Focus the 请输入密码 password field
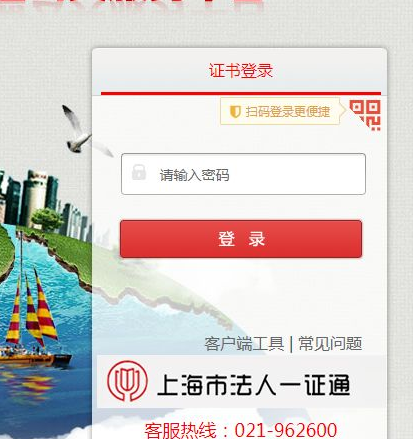The height and width of the screenshot is (439, 413). click(x=243, y=174)
